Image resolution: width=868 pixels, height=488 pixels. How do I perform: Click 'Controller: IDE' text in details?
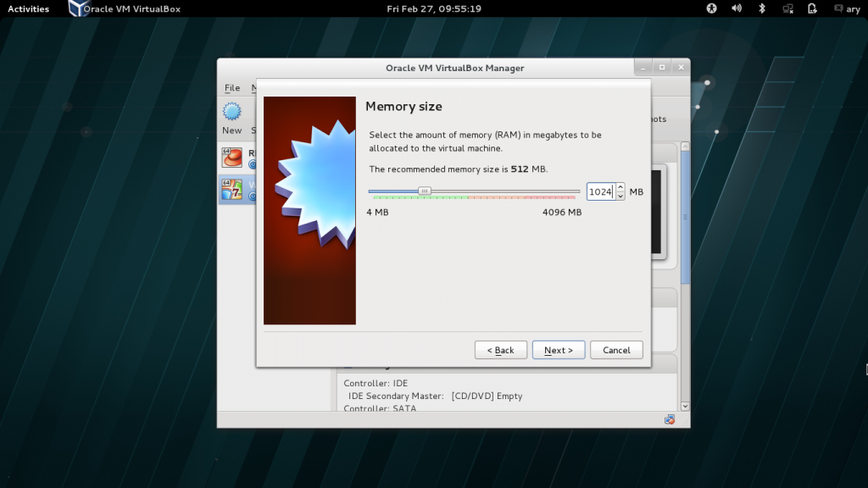(x=376, y=383)
